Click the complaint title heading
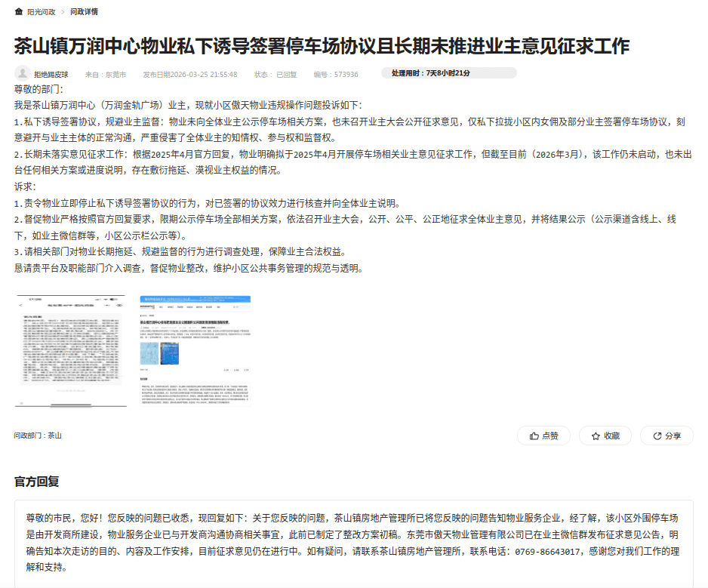The image size is (708, 588). (x=322, y=46)
